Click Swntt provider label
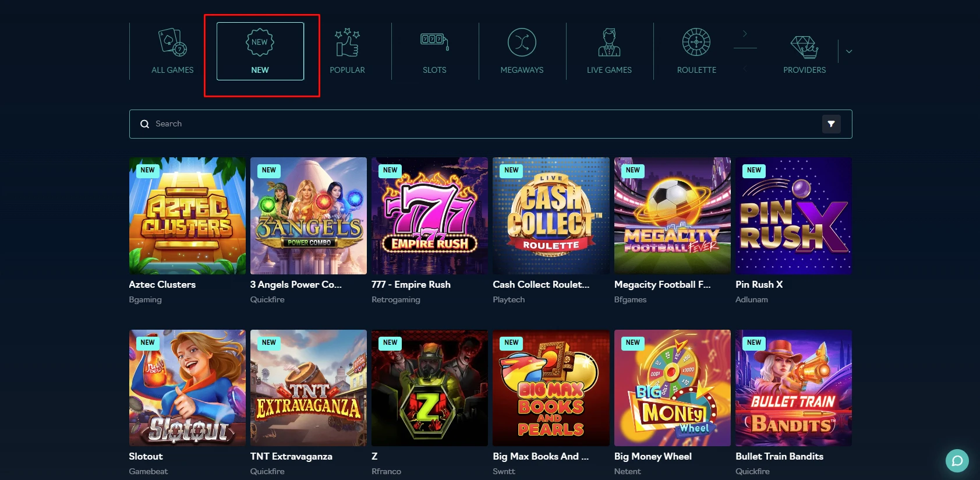980x480 pixels. (504, 471)
